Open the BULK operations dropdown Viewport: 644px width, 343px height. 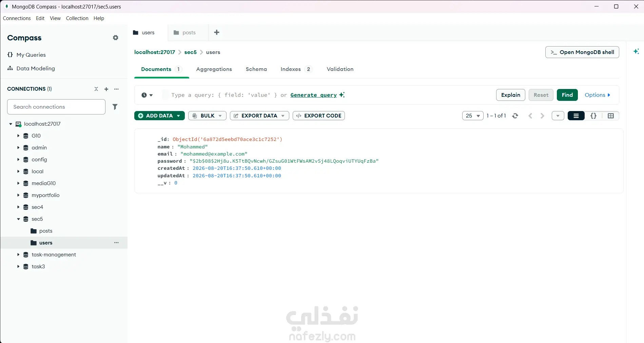pos(207,116)
